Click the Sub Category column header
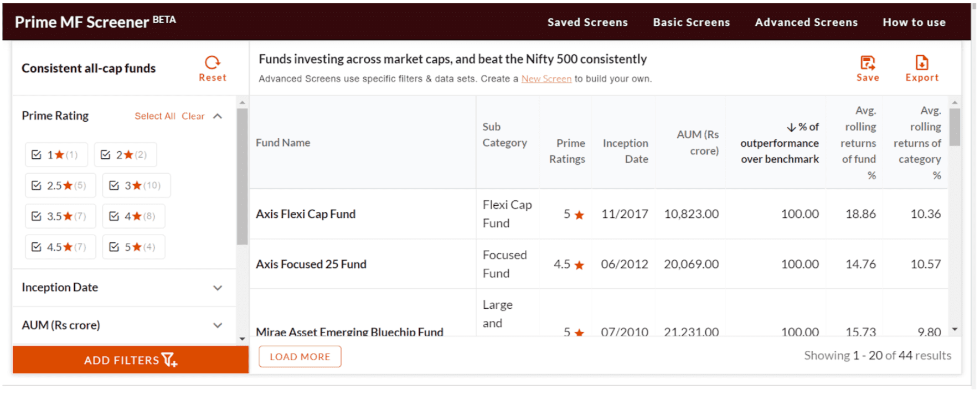Viewport: 980px width, 395px height. (504, 134)
